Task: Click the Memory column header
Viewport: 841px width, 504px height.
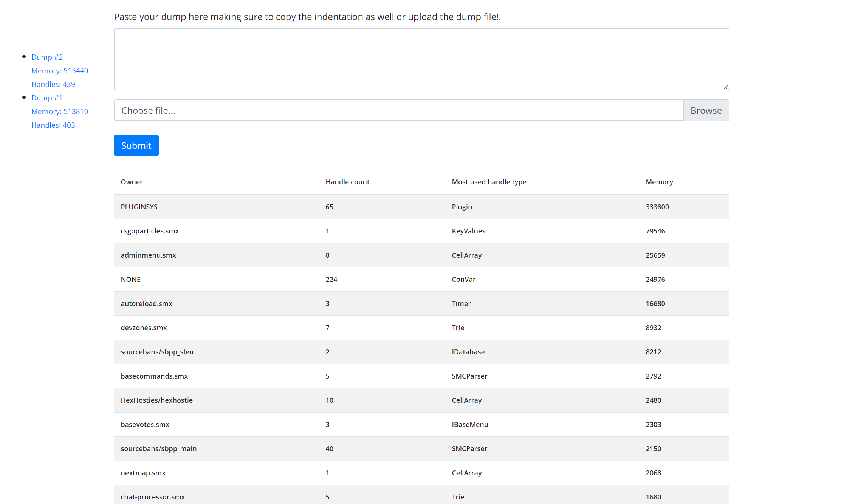Action: pos(659,182)
